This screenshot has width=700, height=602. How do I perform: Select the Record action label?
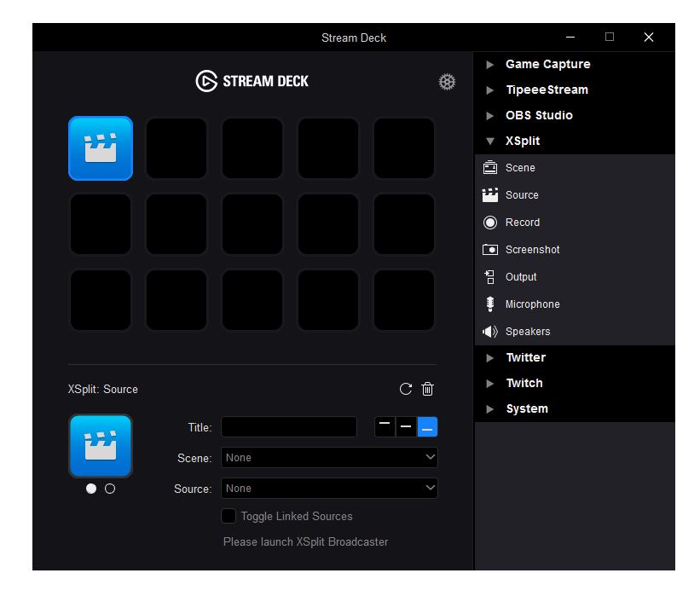click(x=523, y=222)
